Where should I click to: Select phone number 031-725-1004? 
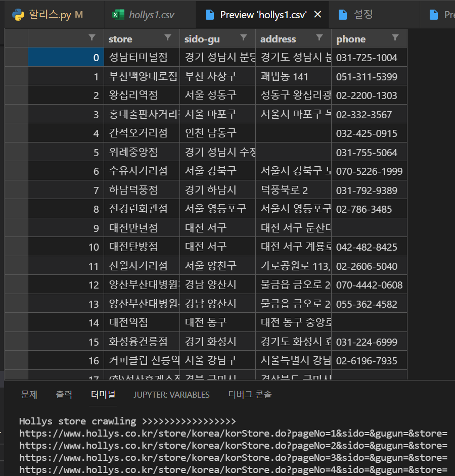coord(369,57)
